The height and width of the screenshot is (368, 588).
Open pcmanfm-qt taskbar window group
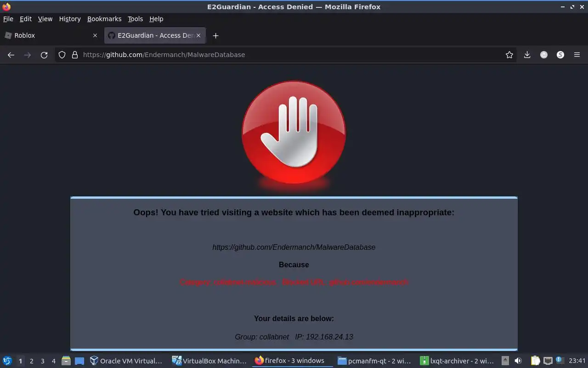pyautogui.click(x=375, y=361)
